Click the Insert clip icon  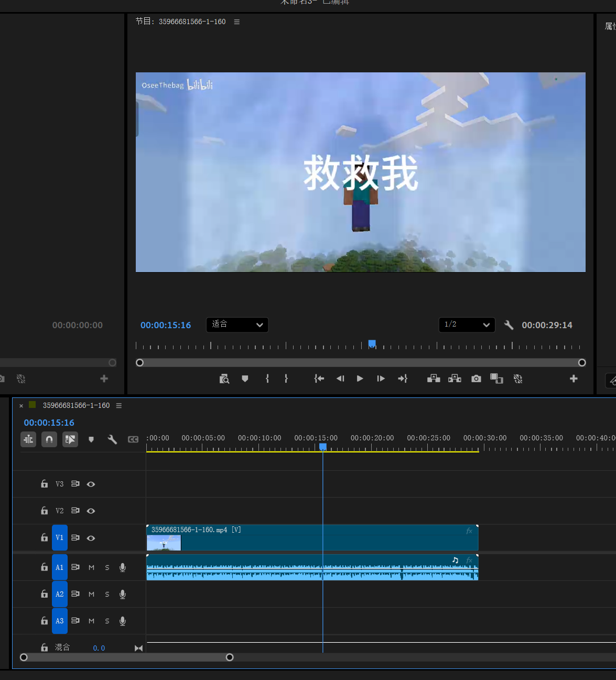434,379
